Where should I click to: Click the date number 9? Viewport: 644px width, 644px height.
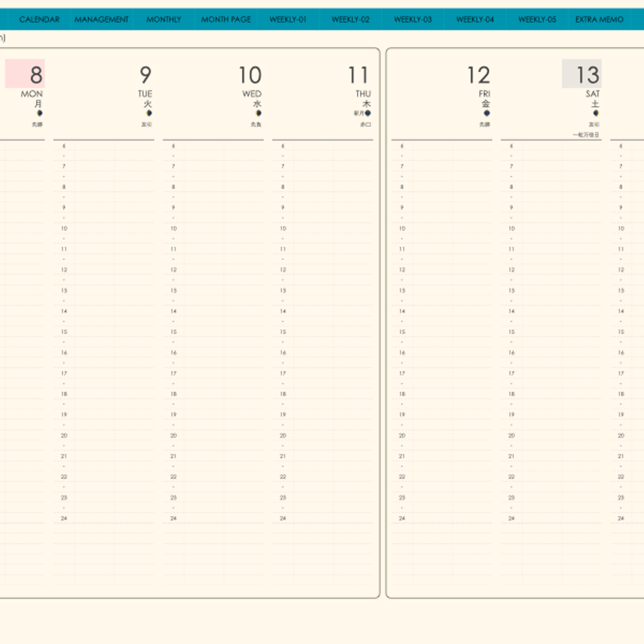coord(146,75)
